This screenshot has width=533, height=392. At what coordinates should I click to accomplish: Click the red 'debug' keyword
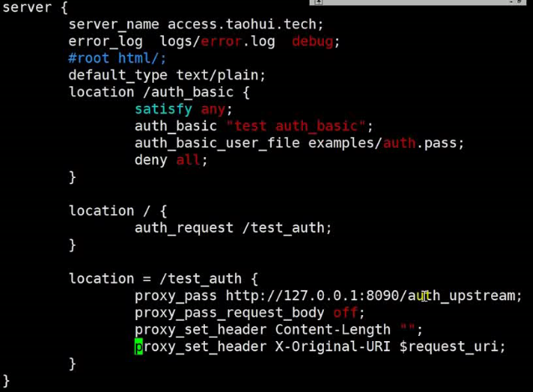[312, 42]
